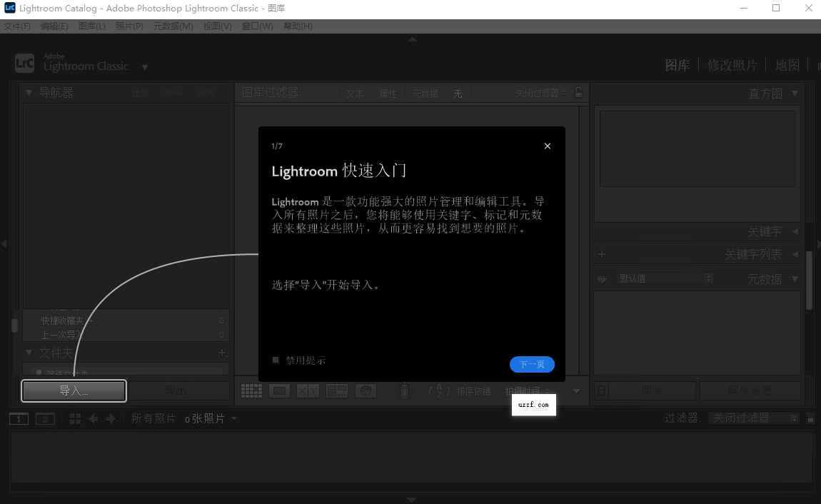Add a keyword with the plus icon
The height and width of the screenshot is (504, 821).
602,254
